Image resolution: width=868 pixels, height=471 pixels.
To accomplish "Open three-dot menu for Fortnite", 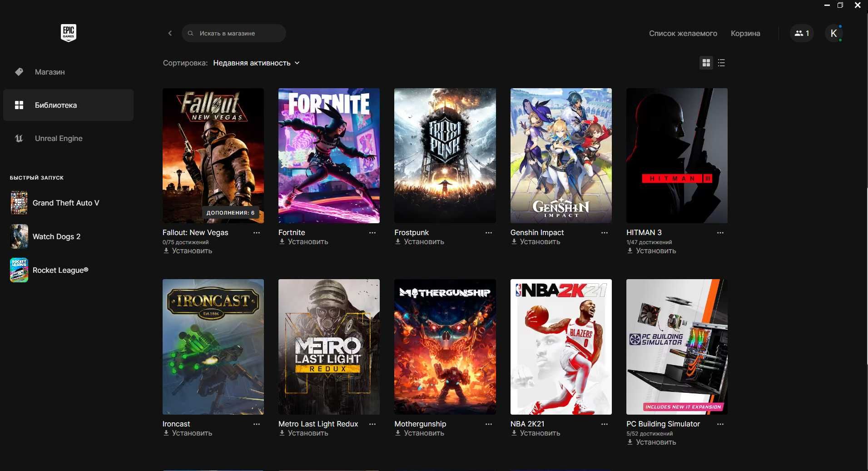I will pyautogui.click(x=372, y=233).
